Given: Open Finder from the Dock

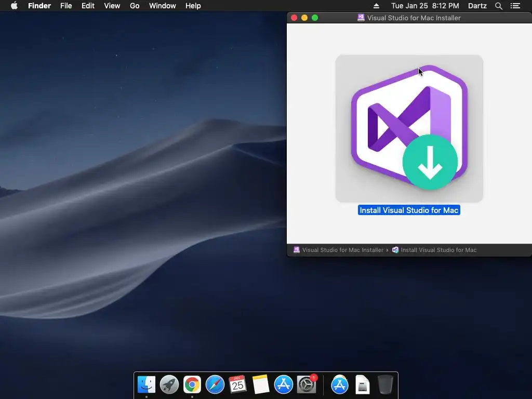Looking at the screenshot, I should coord(146,385).
